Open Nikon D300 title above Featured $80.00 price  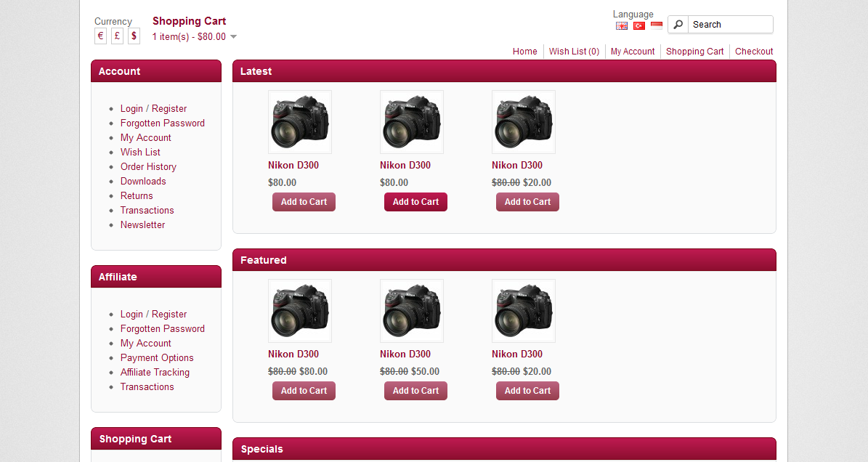(293, 354)
